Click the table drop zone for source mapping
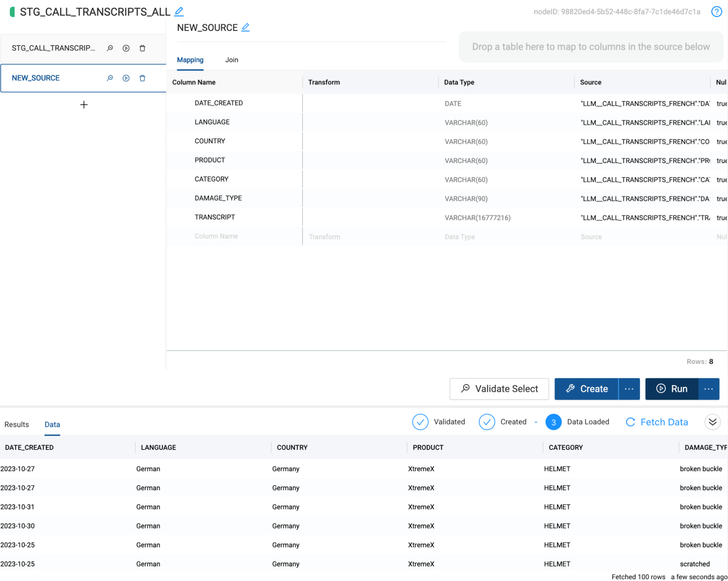The width and height of the screenshot is (728, 581). tap(591, 47)
